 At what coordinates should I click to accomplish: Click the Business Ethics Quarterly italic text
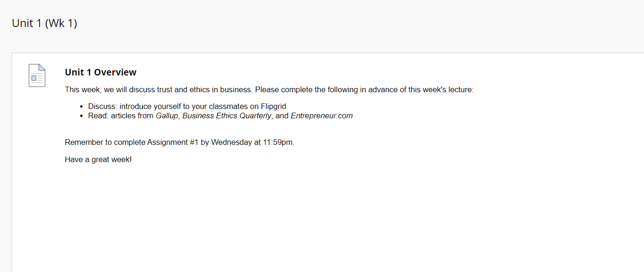click(227, 116)
